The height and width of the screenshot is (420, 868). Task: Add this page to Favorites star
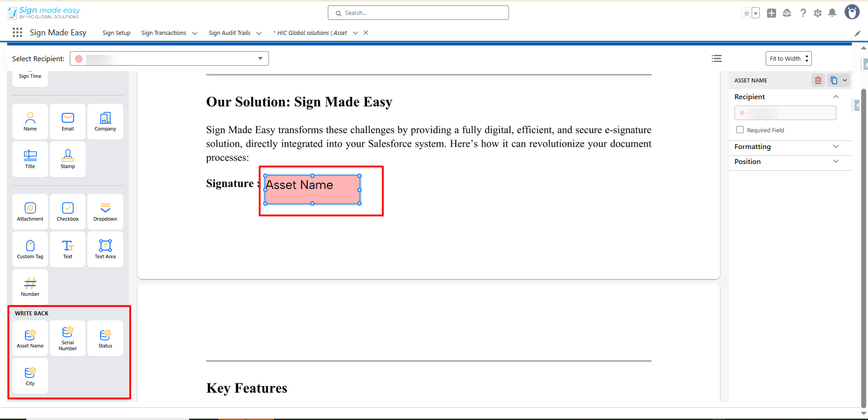[747, 13]
